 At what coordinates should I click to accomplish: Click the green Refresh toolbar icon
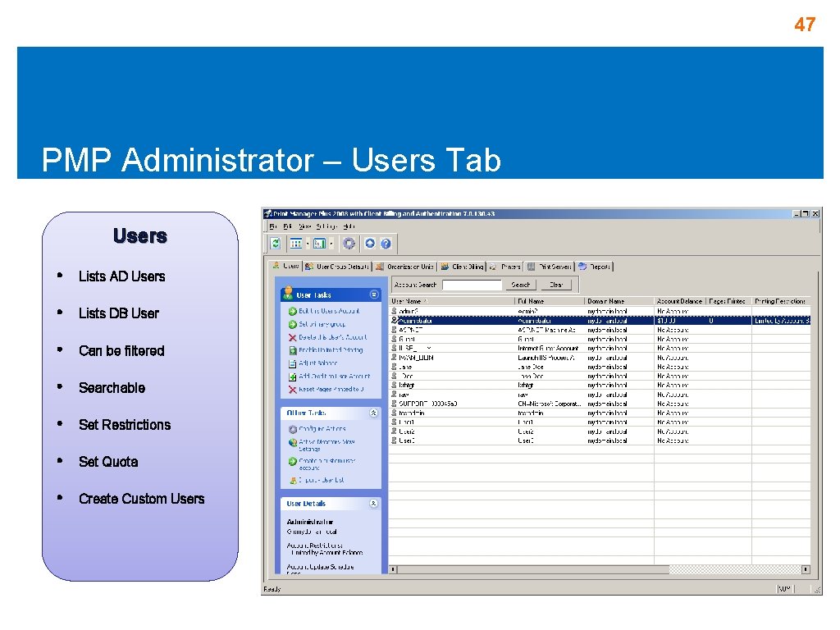pos(276,244)
